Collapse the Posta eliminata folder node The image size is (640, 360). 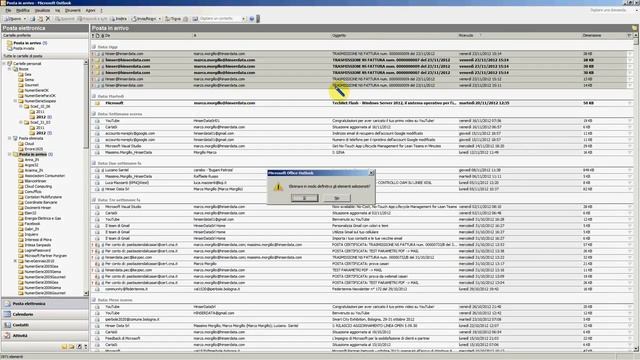coord(9,138)
